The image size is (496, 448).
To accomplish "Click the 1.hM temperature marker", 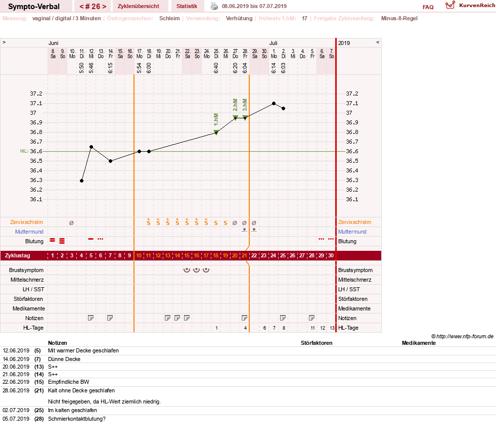I will point(216,132).
